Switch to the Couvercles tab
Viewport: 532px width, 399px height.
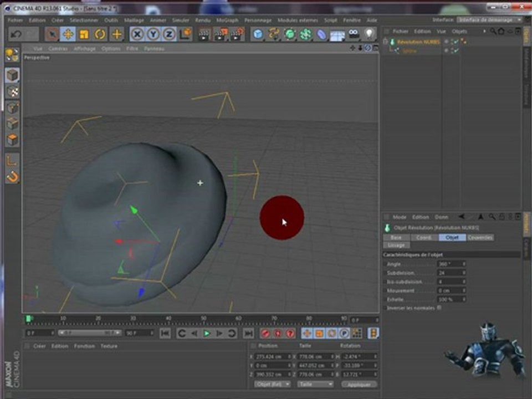pyautogui.click(x=480, y=238)
